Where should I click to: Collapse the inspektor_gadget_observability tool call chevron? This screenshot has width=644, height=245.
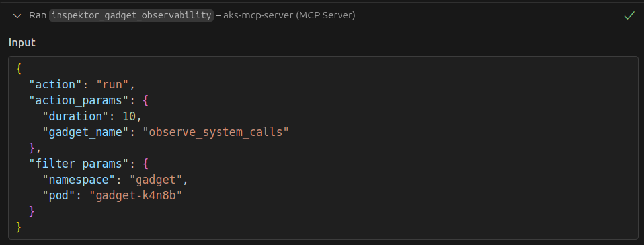17,16
